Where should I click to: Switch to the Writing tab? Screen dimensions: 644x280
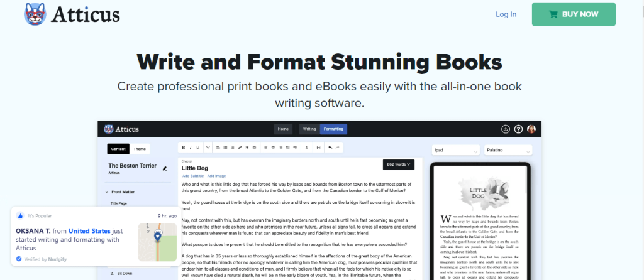[x=309, y=129]
